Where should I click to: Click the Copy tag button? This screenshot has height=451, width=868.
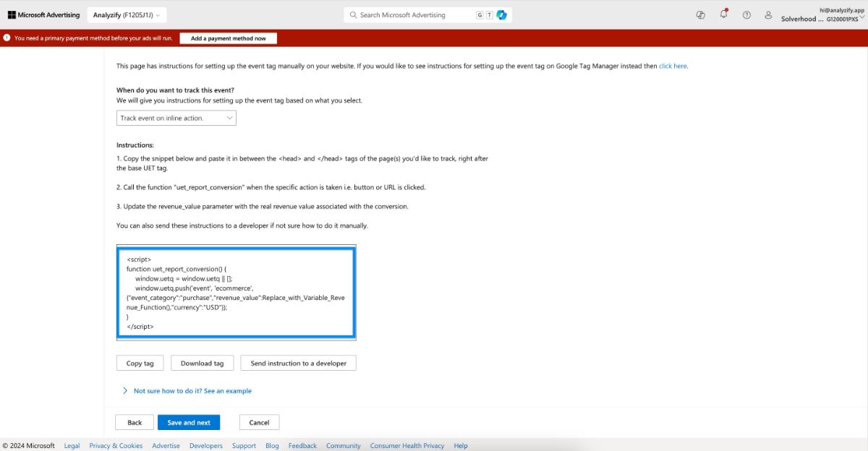pyautogui.click(x=140, y=363)
